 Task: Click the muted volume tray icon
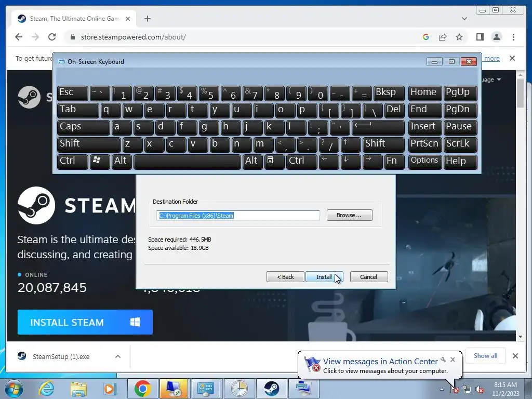click(x=480, y=390)
